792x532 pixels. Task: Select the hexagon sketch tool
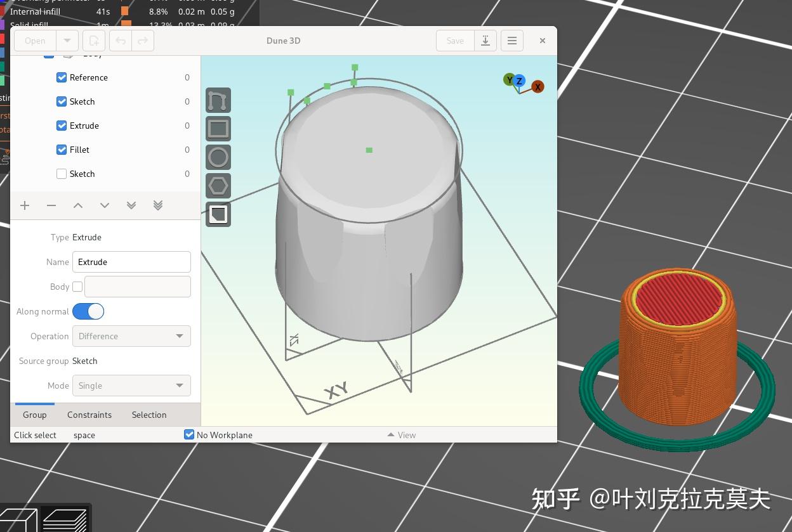pyautogui.click(x=218, y=185)
